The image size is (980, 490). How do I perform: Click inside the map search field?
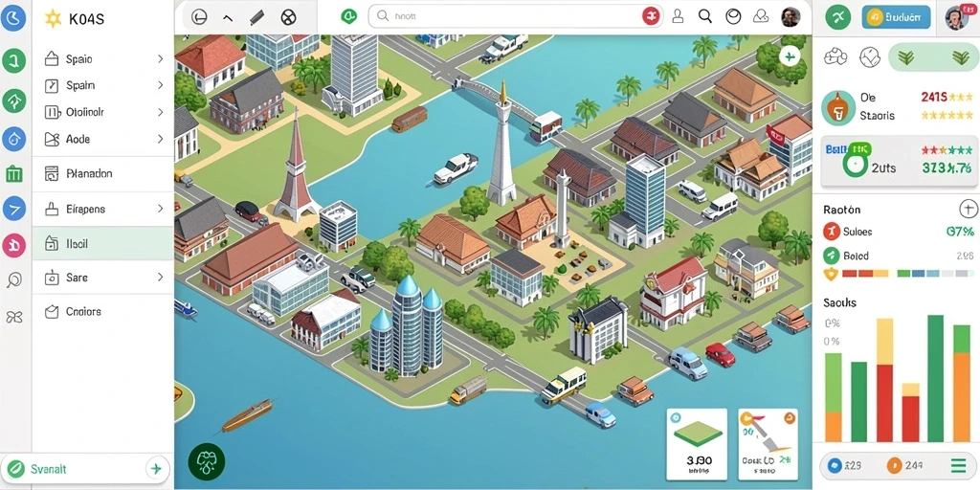click(516, 16)
